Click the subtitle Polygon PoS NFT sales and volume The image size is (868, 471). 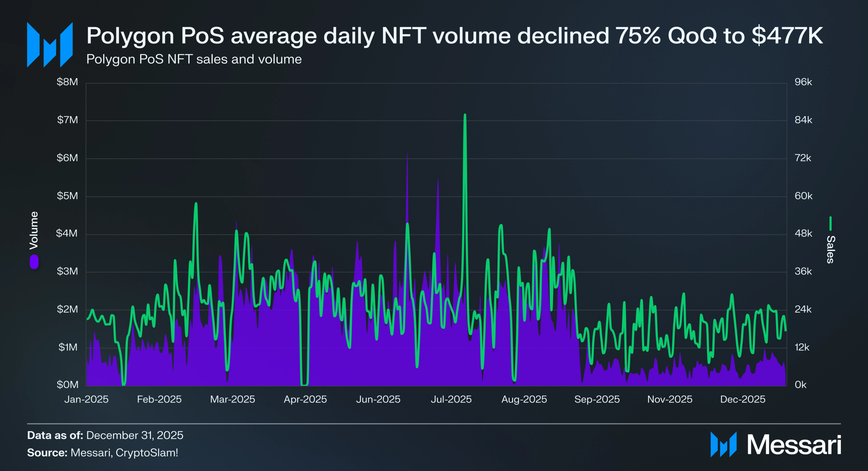coord(194,59)
